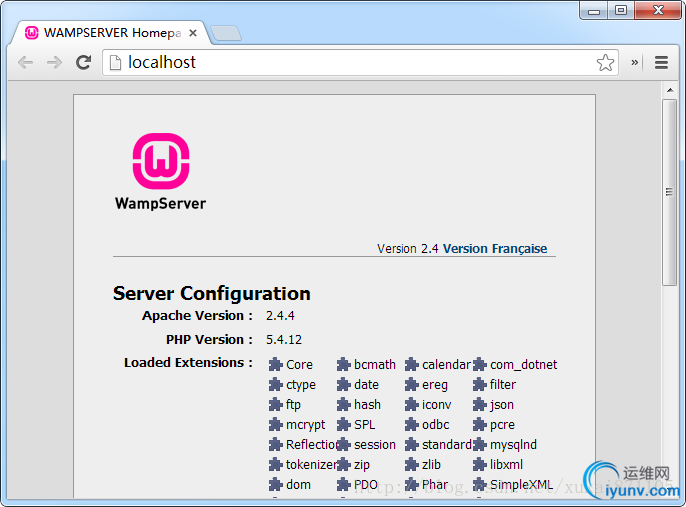Click the puzzle icon next to filter
Viewport: 686px width, 507px height.
pyautogui.click(x=480, y=384)
